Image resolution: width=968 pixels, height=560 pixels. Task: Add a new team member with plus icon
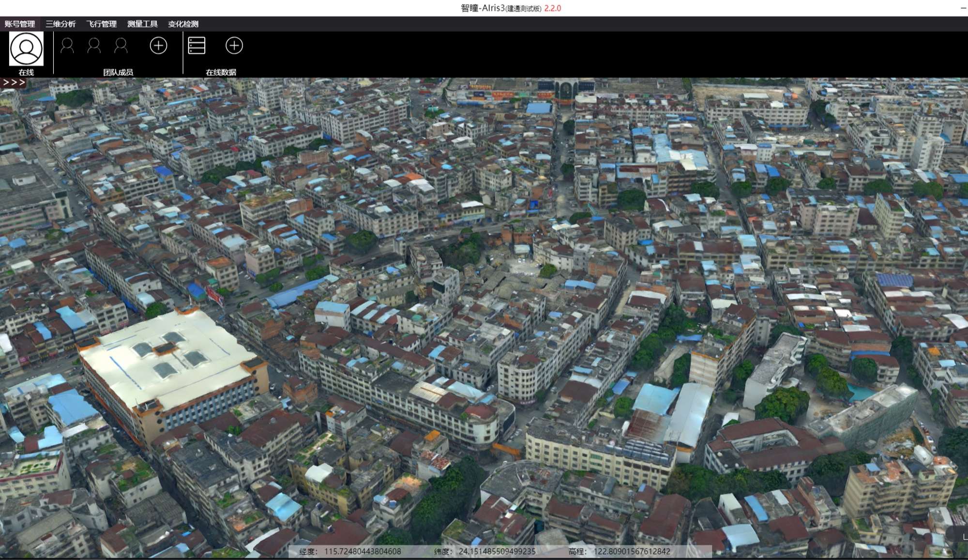pyautogui.click(x=158, y=45)
